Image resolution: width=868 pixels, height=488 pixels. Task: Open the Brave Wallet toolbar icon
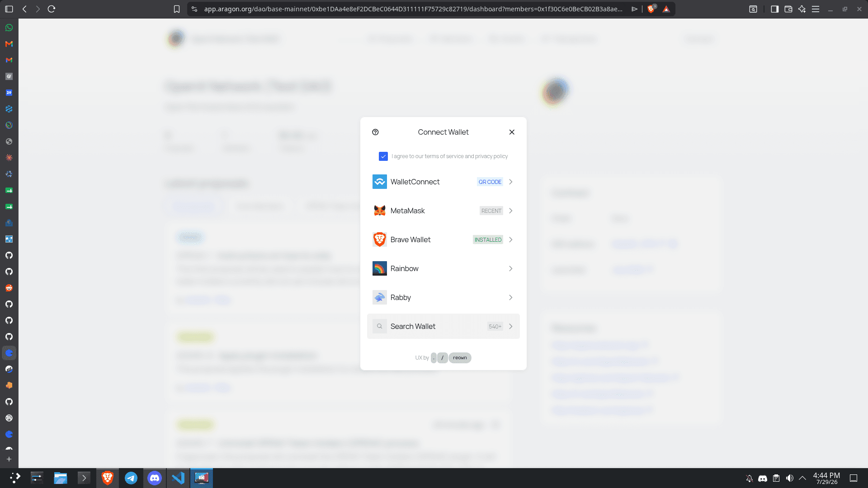[x=788, y=9]
